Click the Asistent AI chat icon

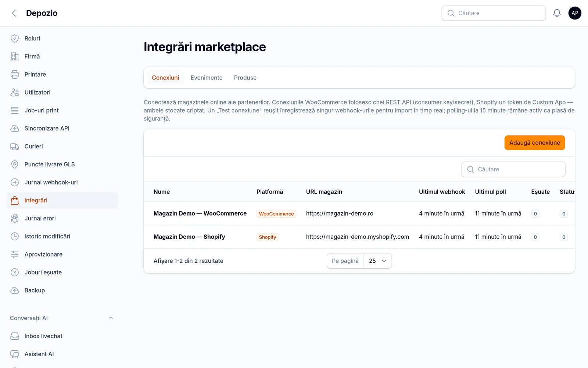(15, 354)
